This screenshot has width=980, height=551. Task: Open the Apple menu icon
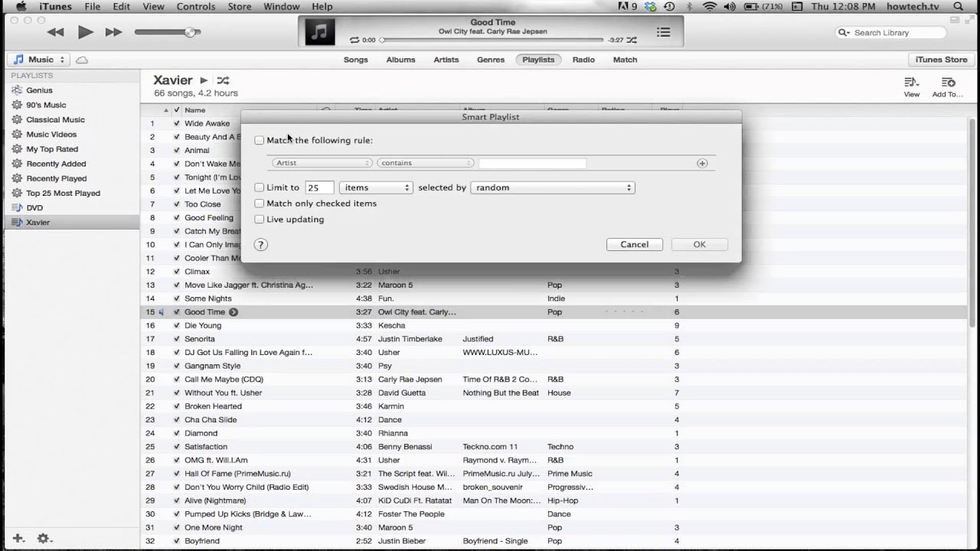click(21, 7)
